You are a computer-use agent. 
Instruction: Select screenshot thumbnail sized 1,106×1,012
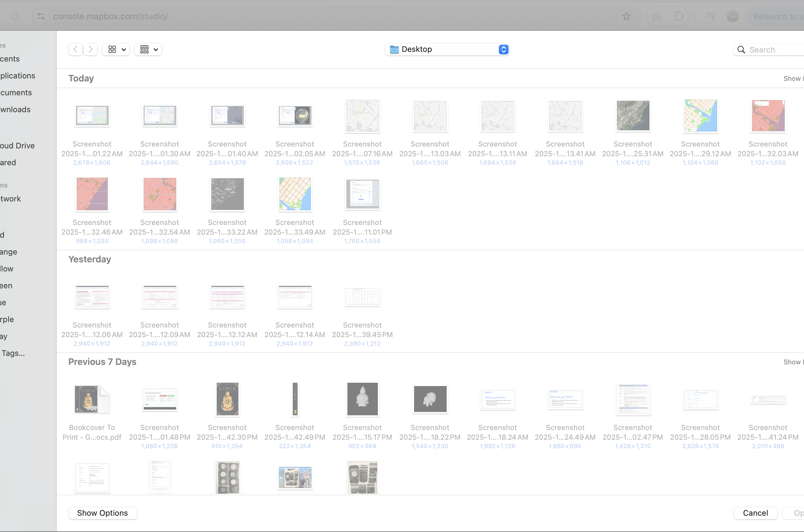point(633,116)
